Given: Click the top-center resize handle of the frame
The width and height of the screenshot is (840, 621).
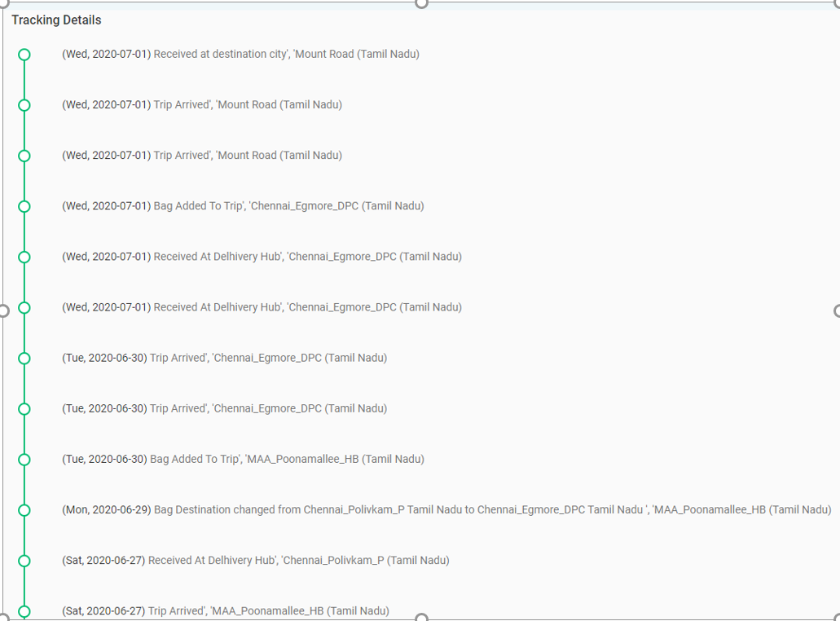Looking at the screenshot, I should tap(421, 3).
